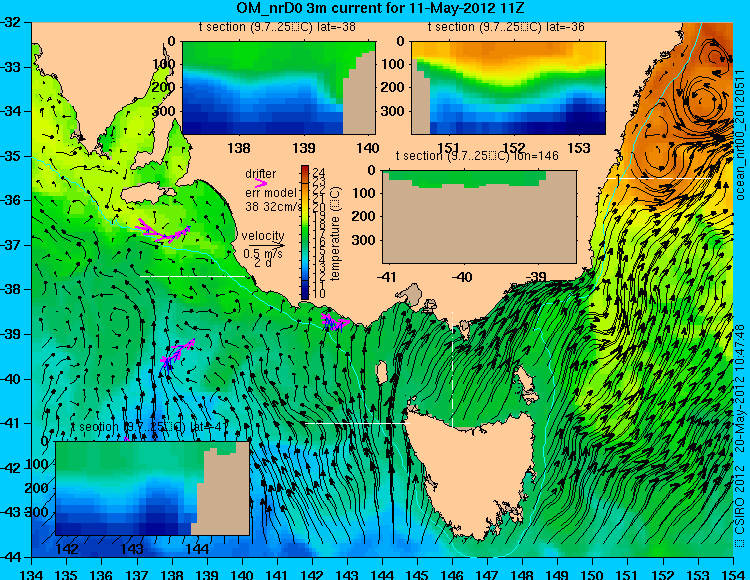Click the large eddy centre near 153E, 33.7S
This screenshot has width=750, height=580.
702,102
